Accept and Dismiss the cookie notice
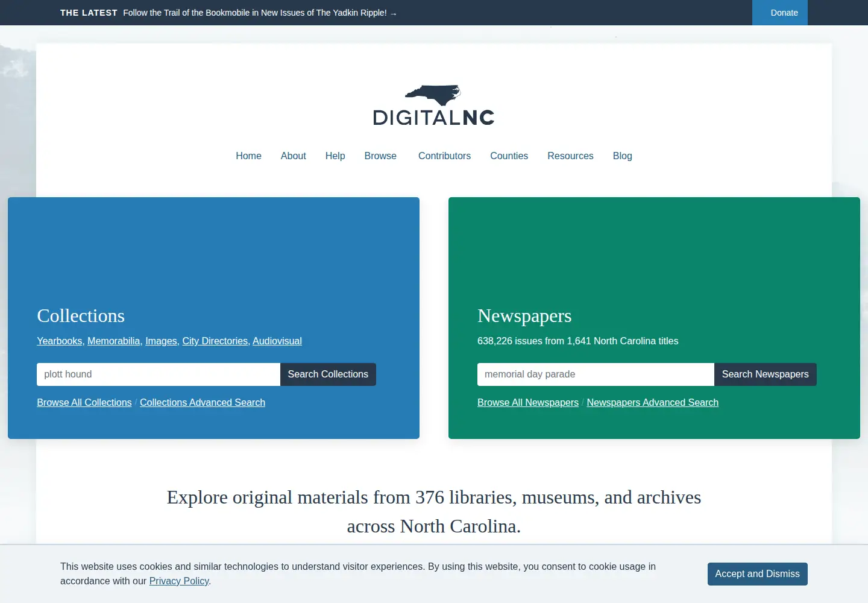 tap(758, 574)
